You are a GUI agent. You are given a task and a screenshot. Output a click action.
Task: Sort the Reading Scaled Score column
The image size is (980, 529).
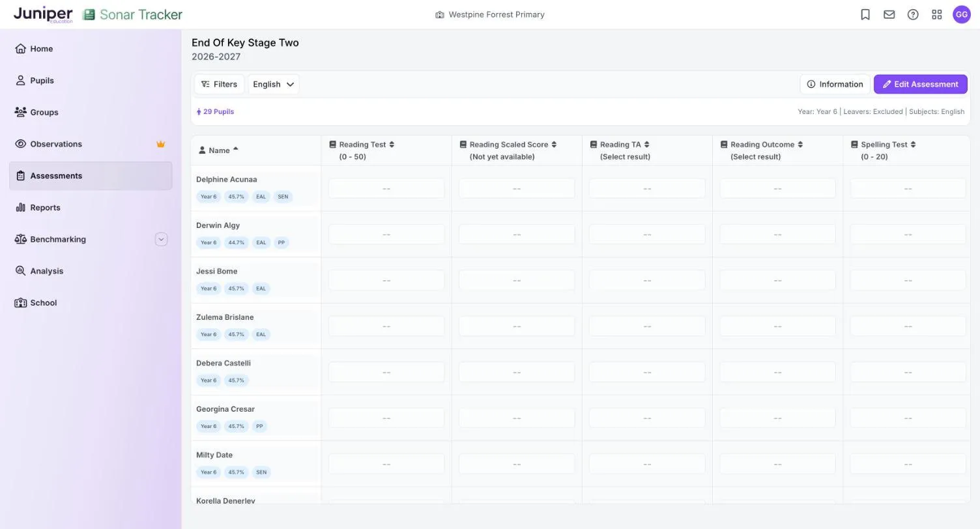[554, 145]
